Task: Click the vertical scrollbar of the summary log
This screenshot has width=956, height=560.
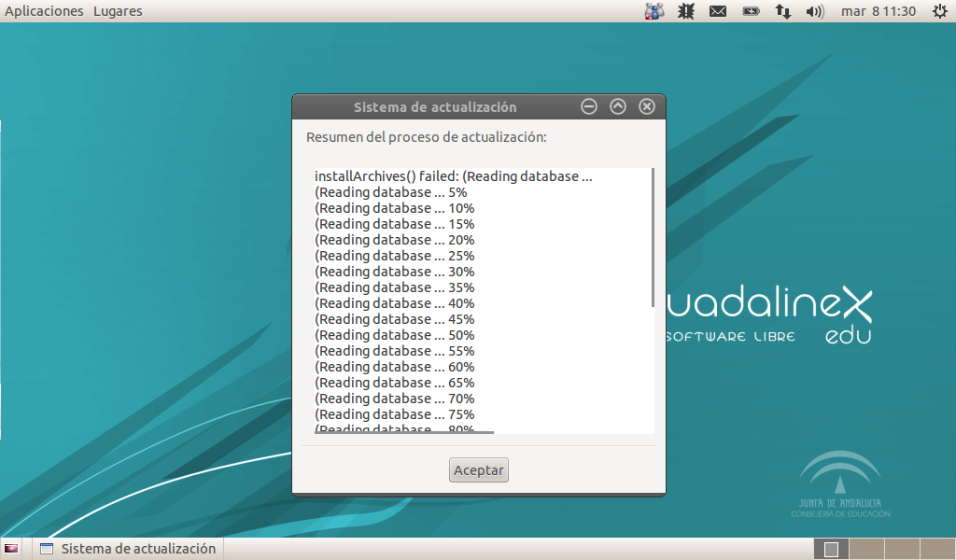Action: pos(653,238)
